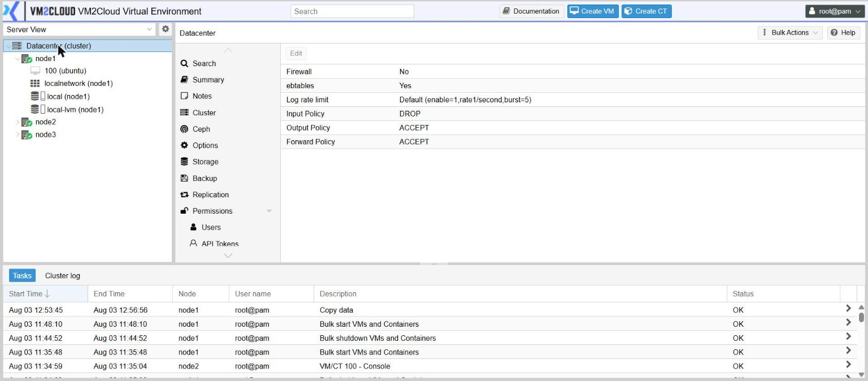868x381 pixels.
Task: Click in the top Search field
Action: tap(352, 11)
